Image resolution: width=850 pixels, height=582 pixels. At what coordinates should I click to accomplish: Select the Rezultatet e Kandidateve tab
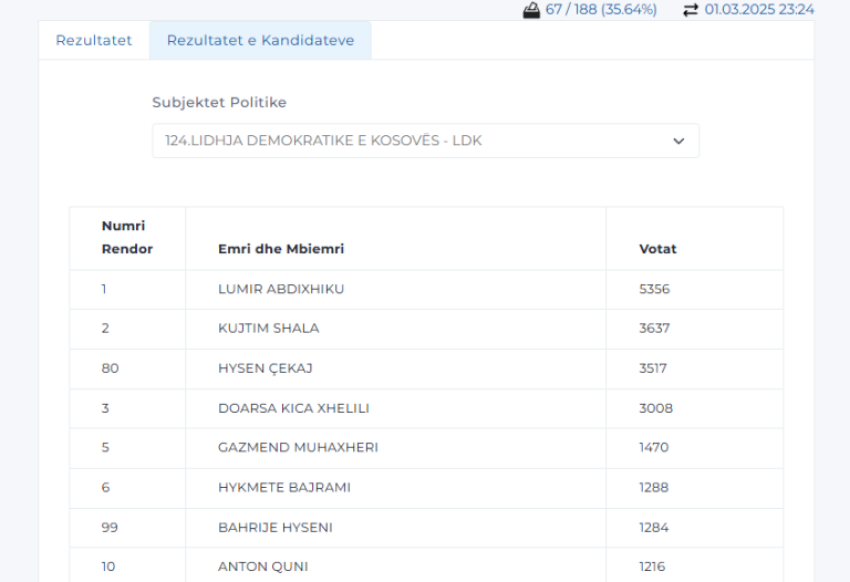pyautogui.click(x=260, y=41)
